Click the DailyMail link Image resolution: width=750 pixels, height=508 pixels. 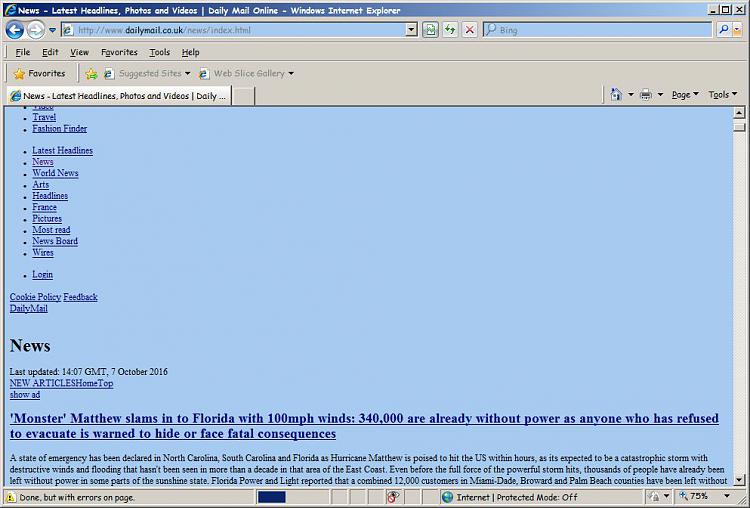28,309
